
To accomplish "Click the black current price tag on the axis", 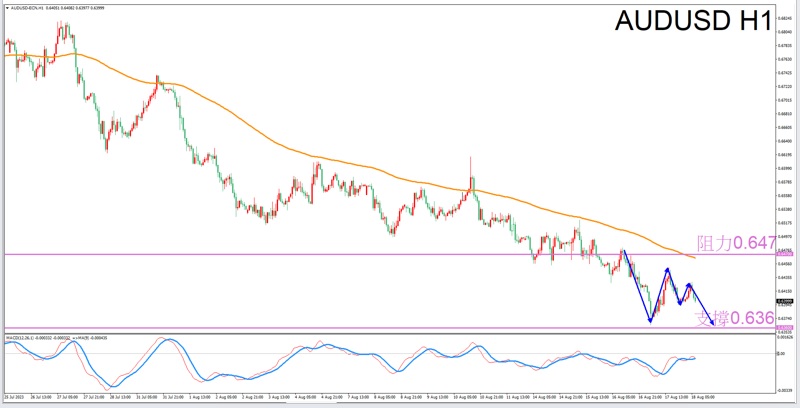I will click(785, 301).
